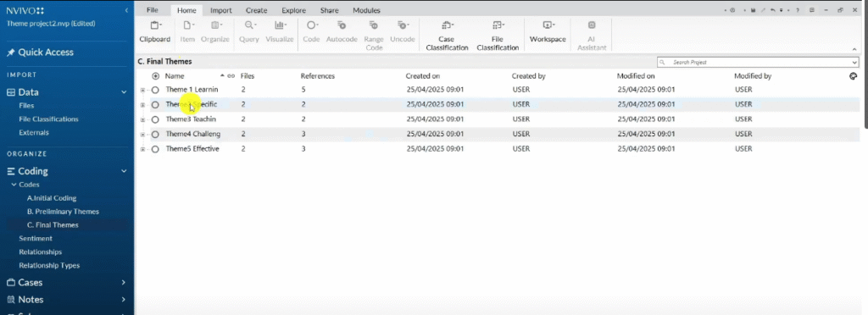Expand Theme4 Challeng node
The width and height of the screenshot is (868, 315).
pyautogui.click(x=142, y=135)
